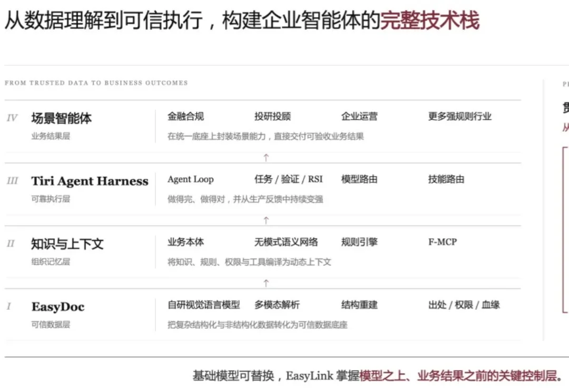Click 更多强规则行业 label
The height and width of the screenshot is (392, 569).
tap(460, 116)
